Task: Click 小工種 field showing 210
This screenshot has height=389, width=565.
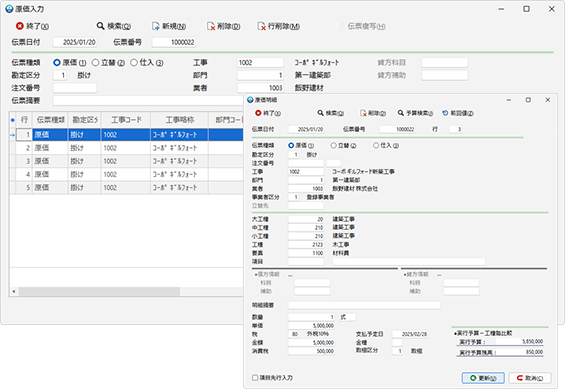Action: pyautogui.click(x=306, y=236)
